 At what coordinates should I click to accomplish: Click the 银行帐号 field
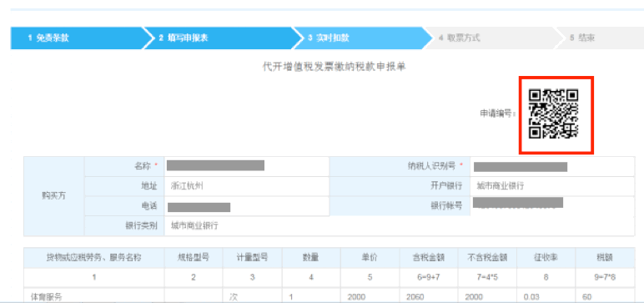552,206
